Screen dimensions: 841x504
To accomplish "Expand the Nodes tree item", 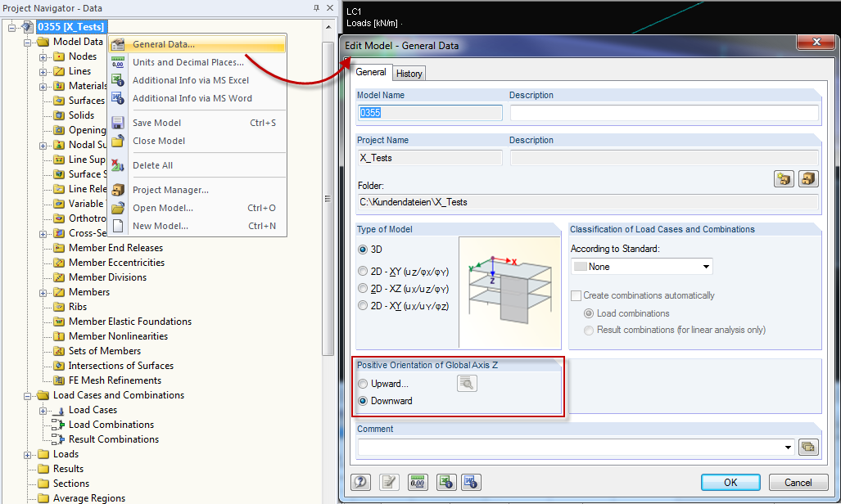I will click(x=43, y=56).
